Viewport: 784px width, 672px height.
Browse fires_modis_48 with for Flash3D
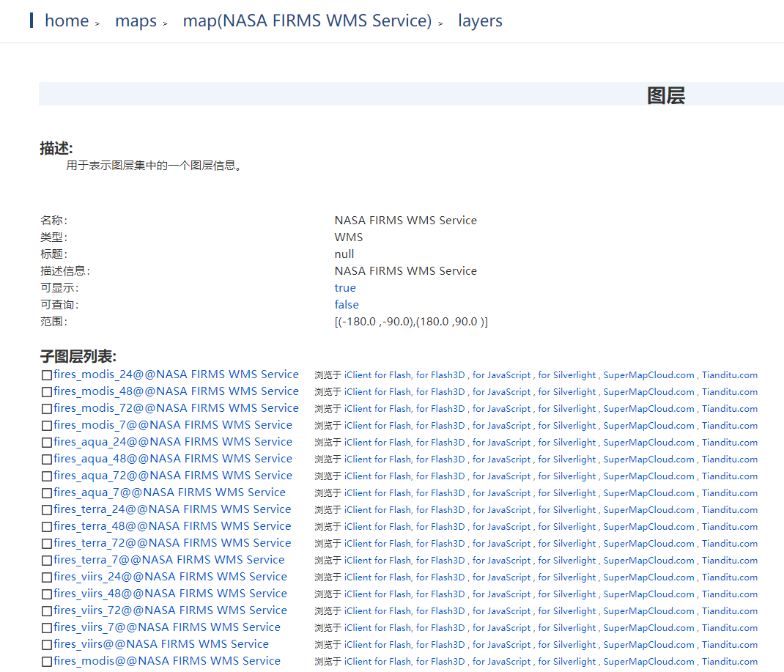(x=440, y=392)
